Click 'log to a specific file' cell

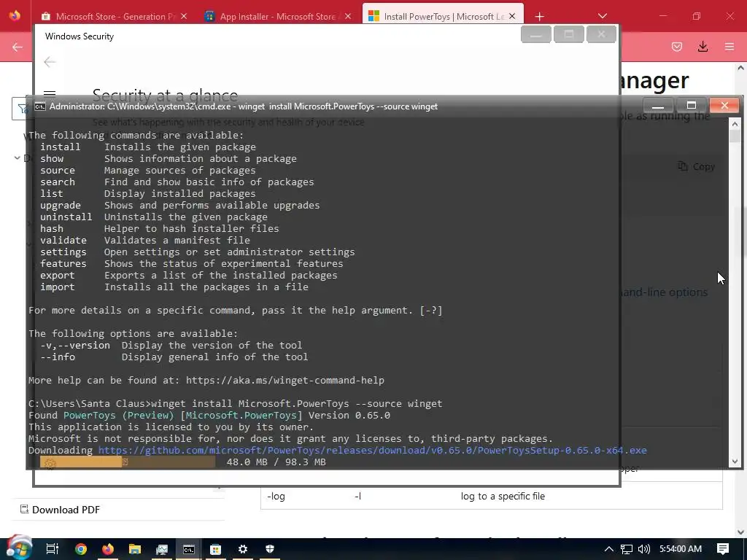503,496
